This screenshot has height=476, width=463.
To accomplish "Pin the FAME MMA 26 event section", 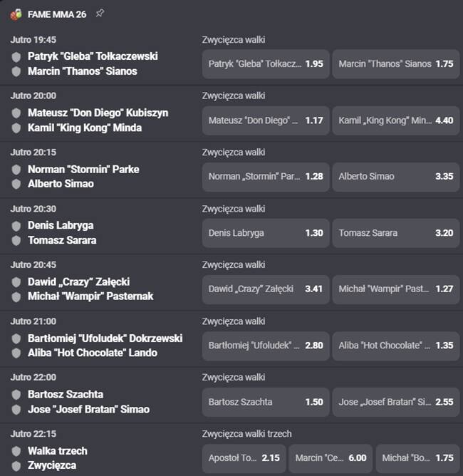I will click(100, 14).
